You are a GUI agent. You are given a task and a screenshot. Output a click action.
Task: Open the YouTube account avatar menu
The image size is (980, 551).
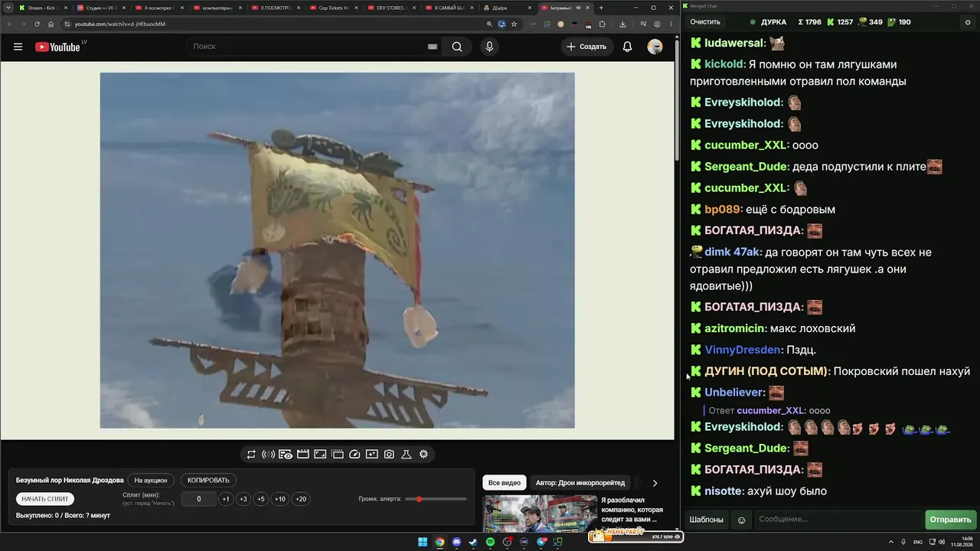pos(655,47)
